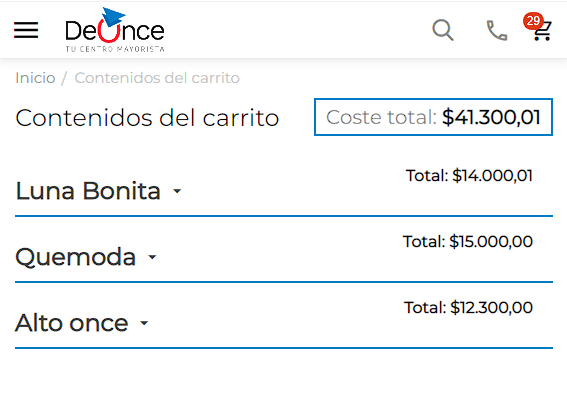Viewport: 567px width, 394px height.
Task: Click the phone contact icon
Action: 497,30
